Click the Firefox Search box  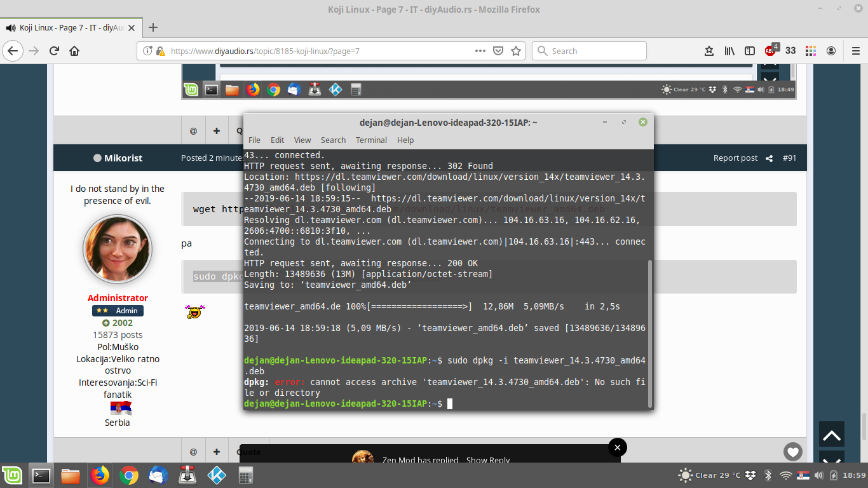click(x=589, y=51)
